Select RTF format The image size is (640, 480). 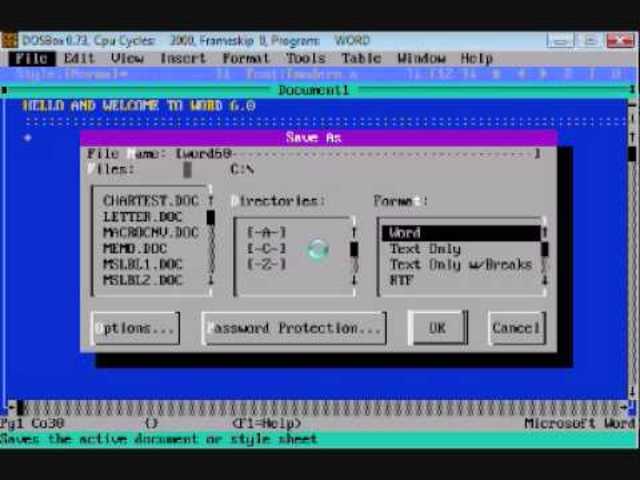tap(402, 280)
